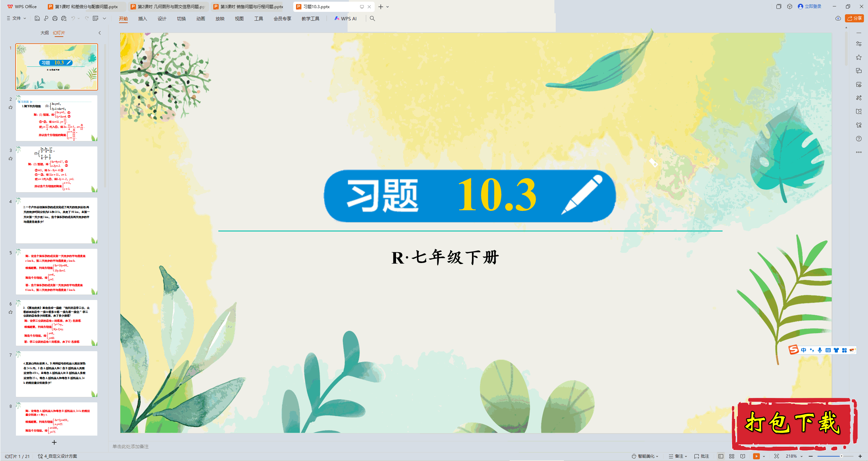Image resolution: width=868 pixels, height=461 pixels.
Task: Click the Redo arrow icon
Action: 87,18
